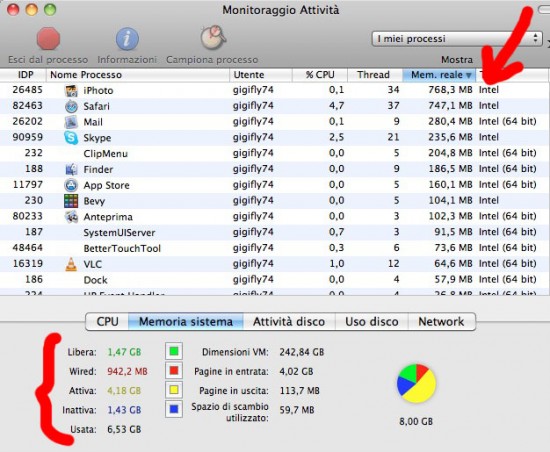Click the memory usage pie chart
Screen dimensions: 550x452
click(x=416, y=383)
